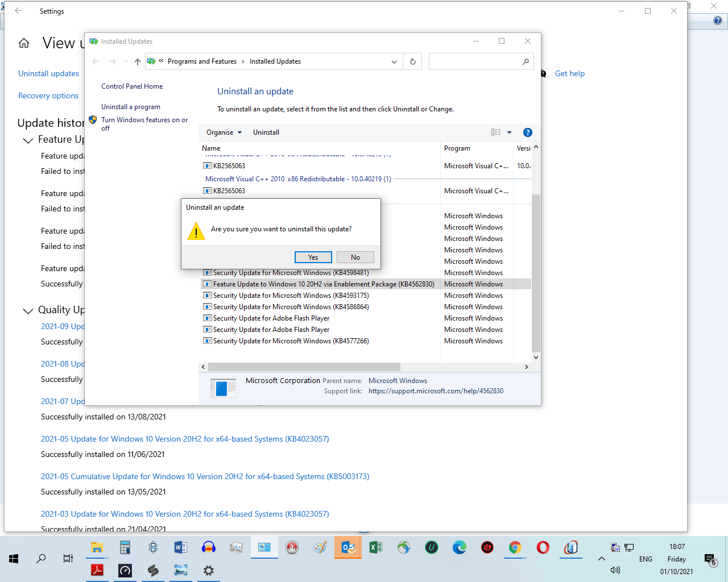728x582 pixels.
Task: Click Turn Windows features on or off
Action: pos(144,124)
